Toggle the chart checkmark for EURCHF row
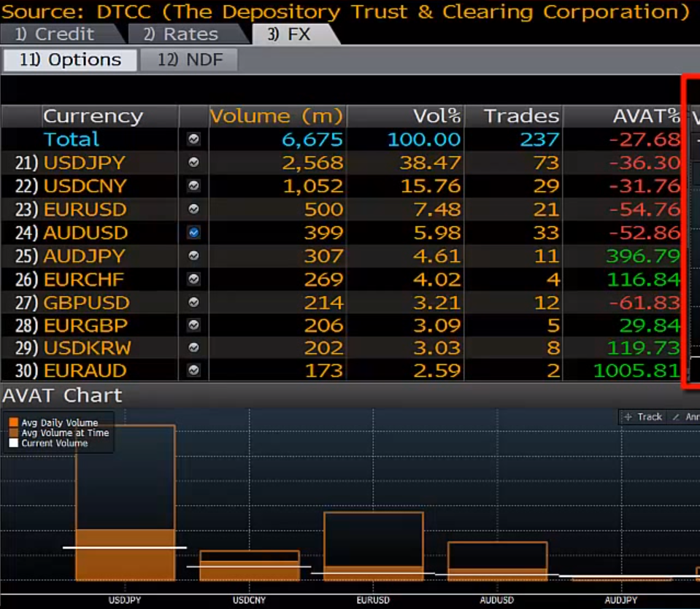This screenshot has width=700, height=609. click(193, 279)
